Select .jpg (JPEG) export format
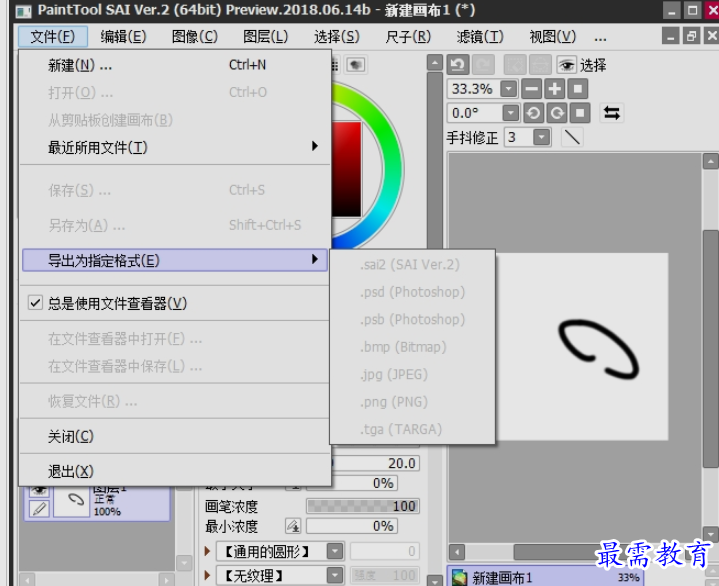Image resolution: width=719 pixels, height=586 pixels. tap(412, 374)
